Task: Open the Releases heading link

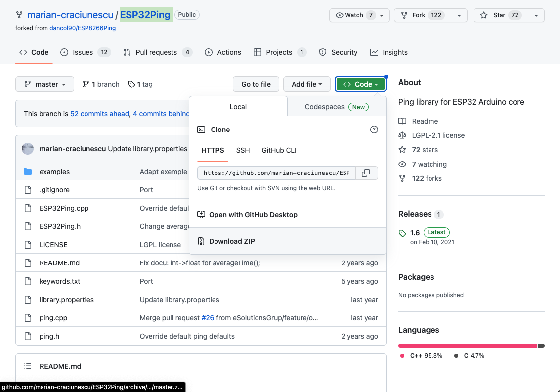Action: (415, 214)
